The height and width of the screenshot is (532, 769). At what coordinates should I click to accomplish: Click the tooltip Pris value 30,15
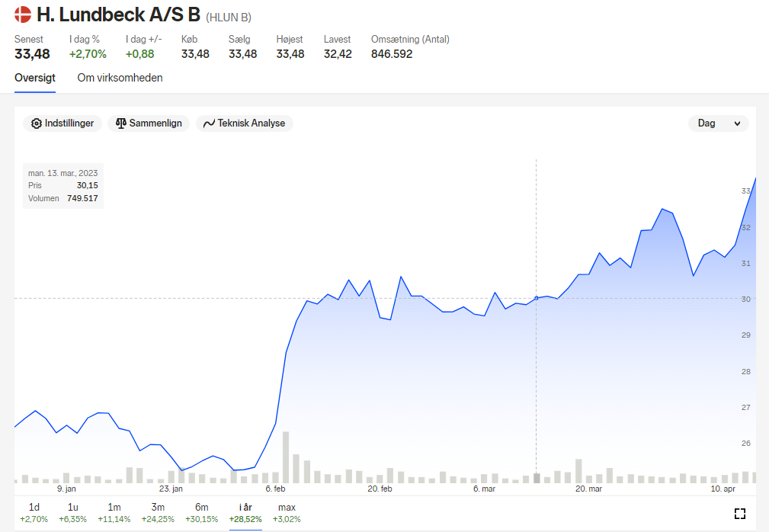pyautogui.click(x=88, y=185)
